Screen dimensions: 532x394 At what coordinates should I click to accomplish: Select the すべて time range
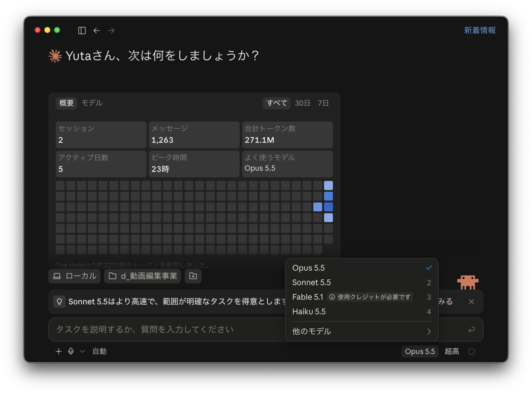coord(277,103)
